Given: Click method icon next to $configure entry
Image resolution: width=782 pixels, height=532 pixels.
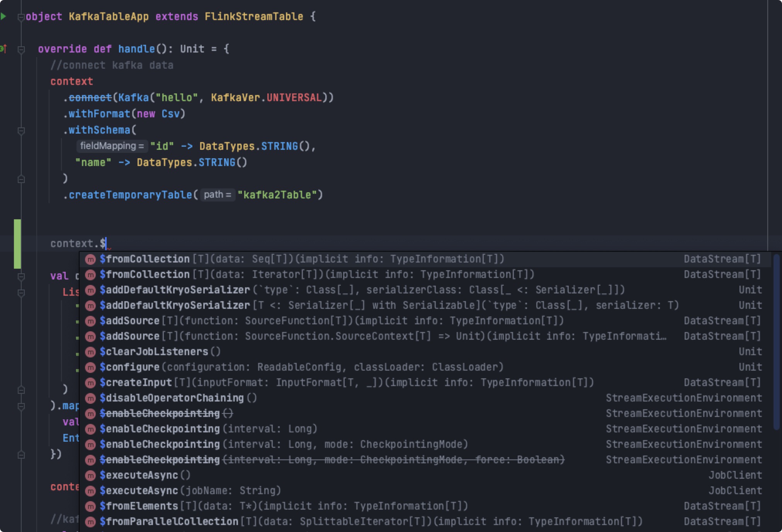Looking at the screenshot, I should (90, 368).
